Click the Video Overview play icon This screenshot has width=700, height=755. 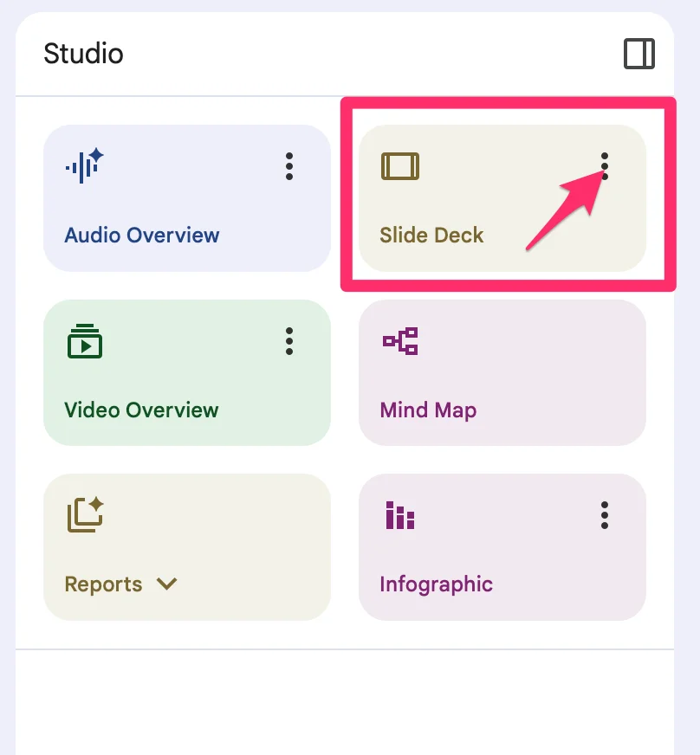coord(85,341)
